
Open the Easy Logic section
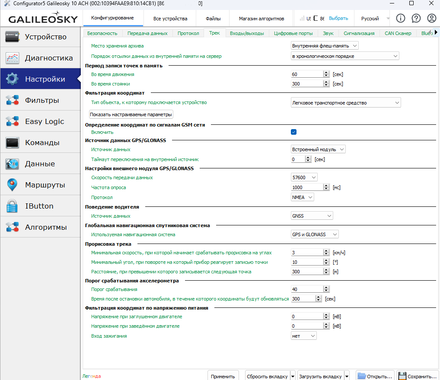40,121
